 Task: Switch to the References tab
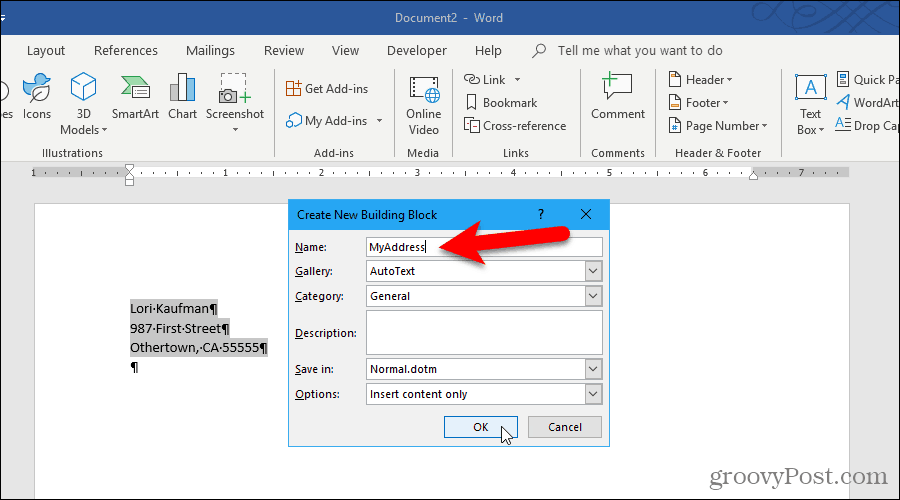point(126,51)
